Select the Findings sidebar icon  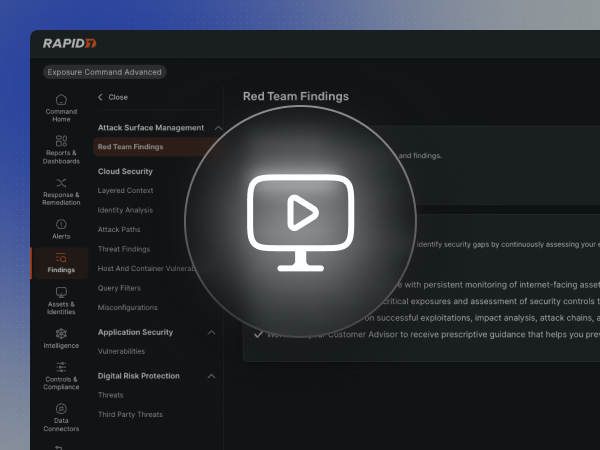click(61, 264)
